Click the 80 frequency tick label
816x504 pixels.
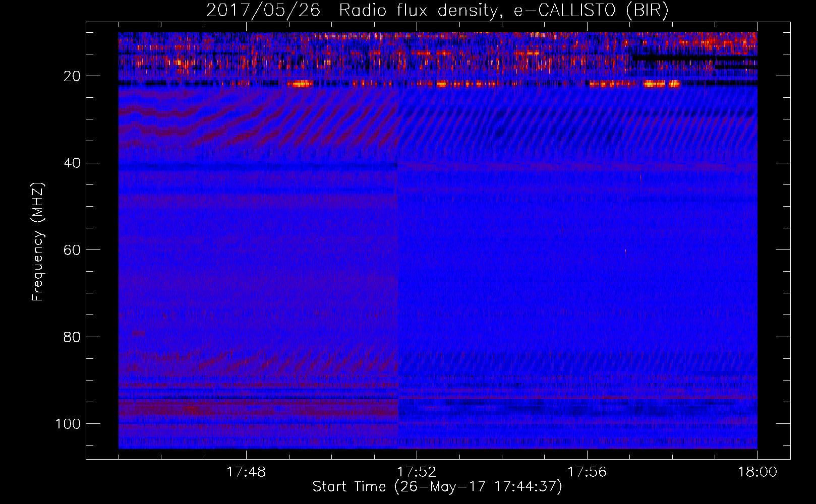(72, 337)
